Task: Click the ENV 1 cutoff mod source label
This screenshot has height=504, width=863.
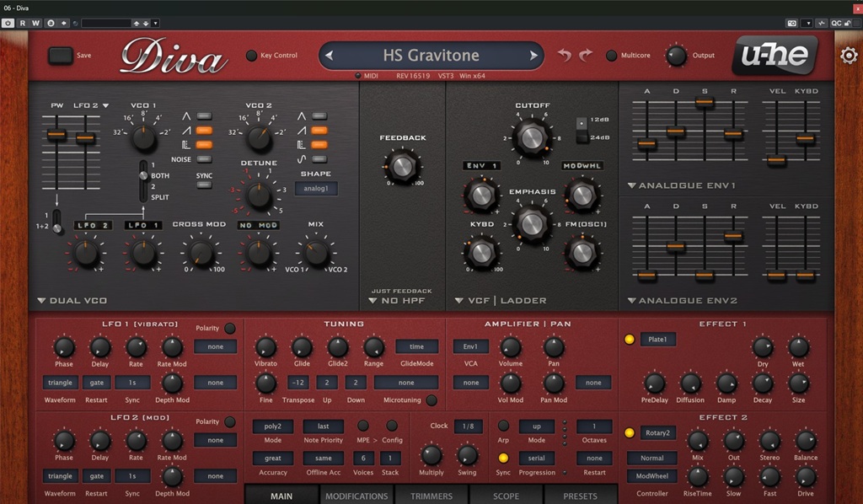Action: pos(481,166)
